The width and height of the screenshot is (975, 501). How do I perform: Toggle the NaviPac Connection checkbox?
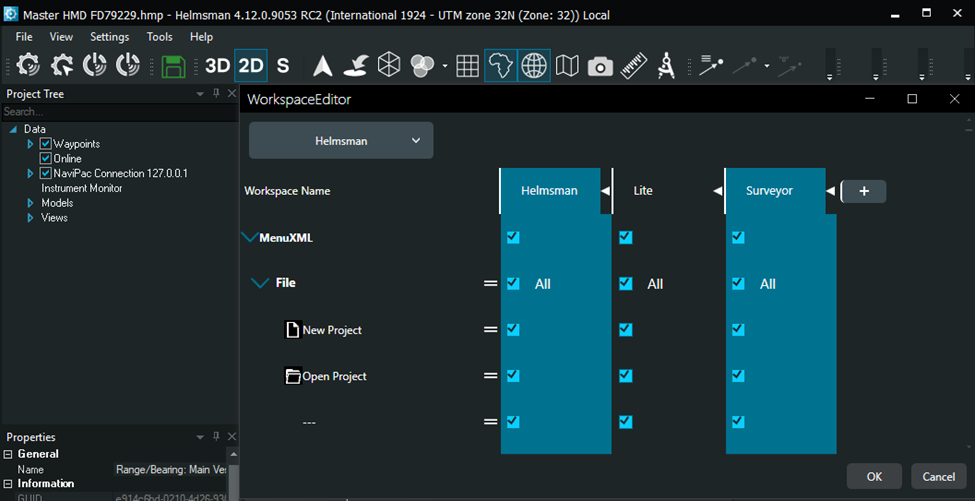pyautogui.click(x=45, y=173)
